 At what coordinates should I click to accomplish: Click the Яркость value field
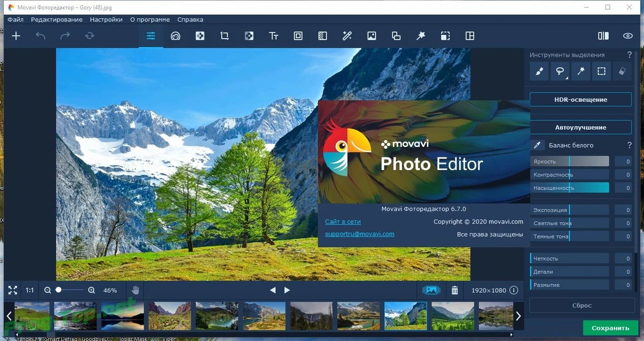click(623, 161)
